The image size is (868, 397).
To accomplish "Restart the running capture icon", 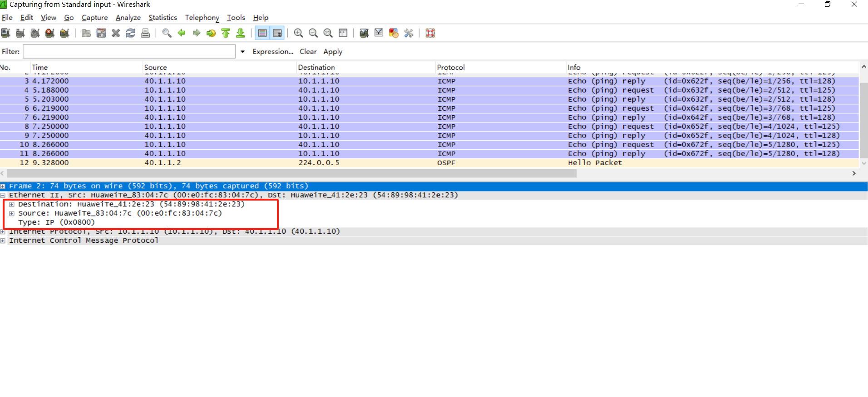I will click(64, 33).
